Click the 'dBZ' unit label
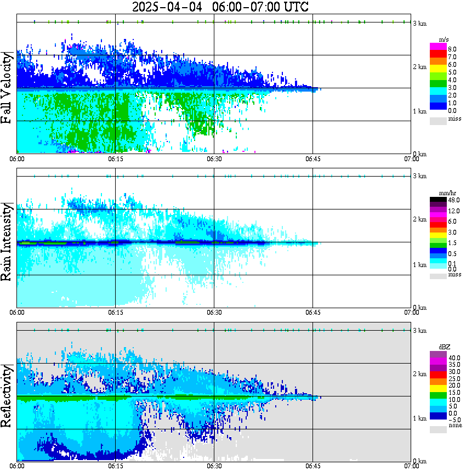 point(445,347)
